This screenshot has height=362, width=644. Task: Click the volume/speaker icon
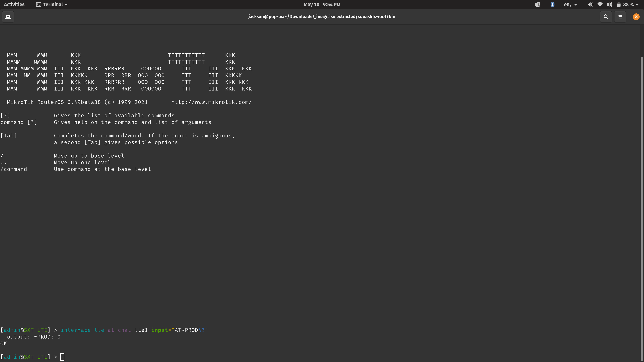609,4
